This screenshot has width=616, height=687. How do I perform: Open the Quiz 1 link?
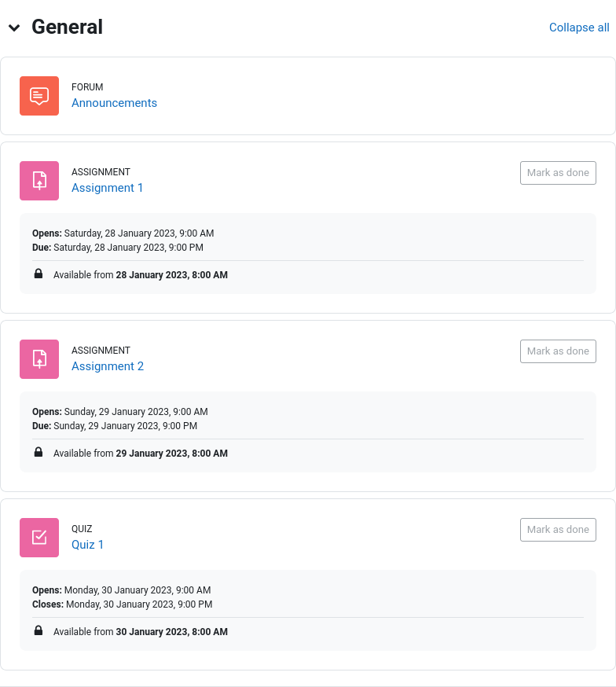[x=87, y=544]
